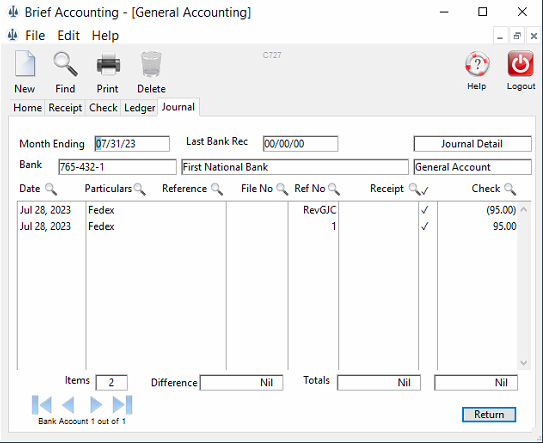The image size is (543, 443).
Task: Go to previous bank account arrow
Action: click(x=68, y=405)
